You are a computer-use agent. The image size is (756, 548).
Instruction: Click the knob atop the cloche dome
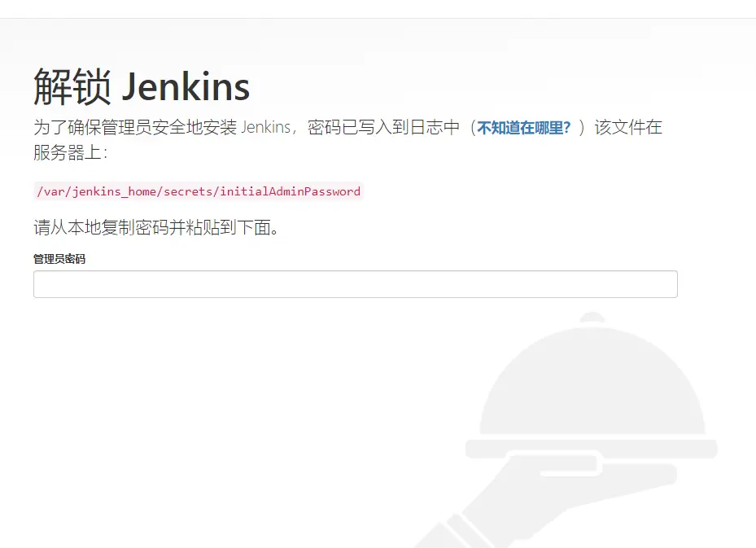click(x=592, y=318)
